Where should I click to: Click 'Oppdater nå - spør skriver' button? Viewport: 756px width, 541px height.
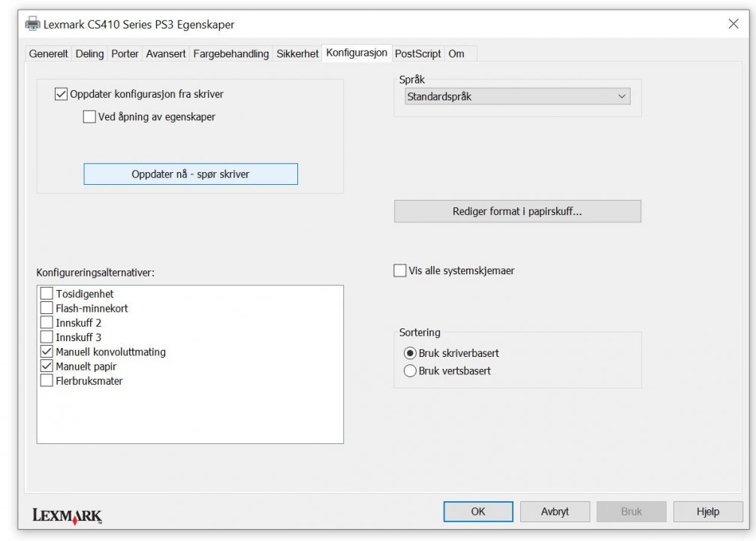coord(191,174)
